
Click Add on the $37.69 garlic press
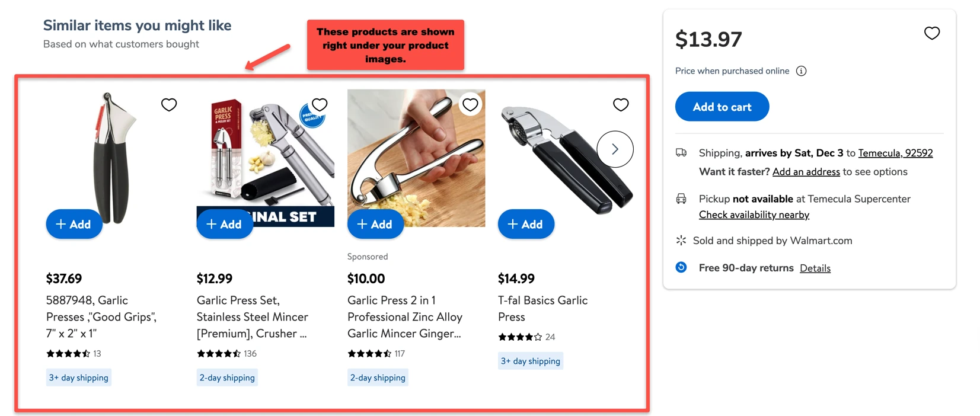pos(74,224)
